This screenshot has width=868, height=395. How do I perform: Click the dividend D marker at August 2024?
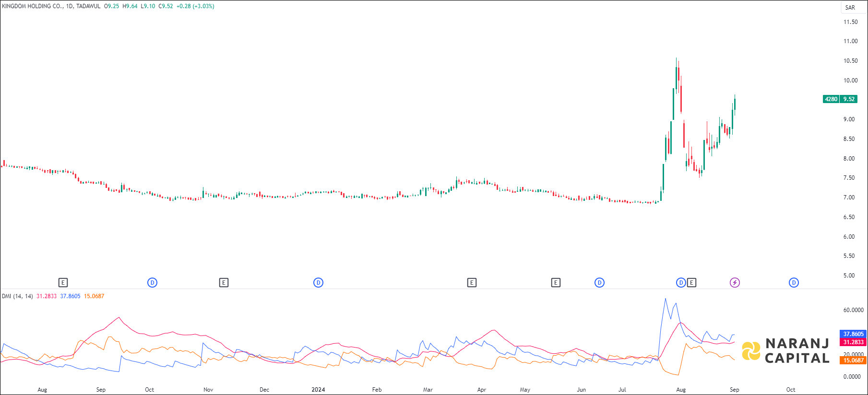(x=681, y=283)
